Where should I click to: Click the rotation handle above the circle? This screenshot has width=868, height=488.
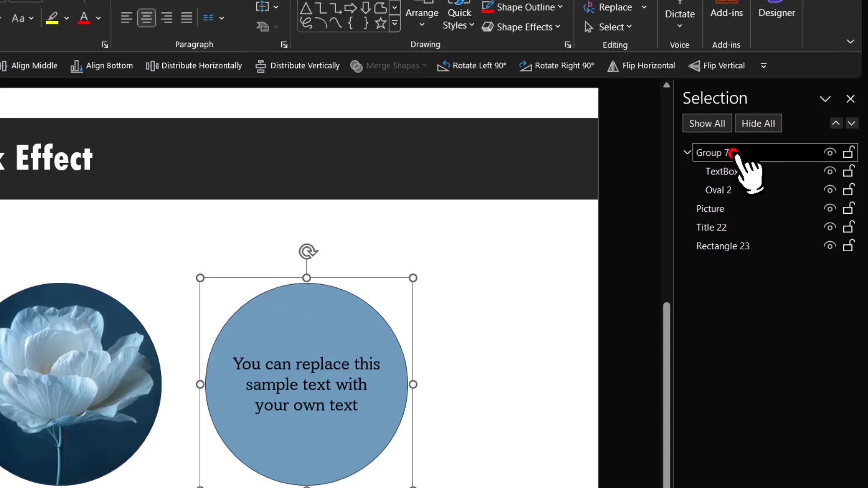307,251
